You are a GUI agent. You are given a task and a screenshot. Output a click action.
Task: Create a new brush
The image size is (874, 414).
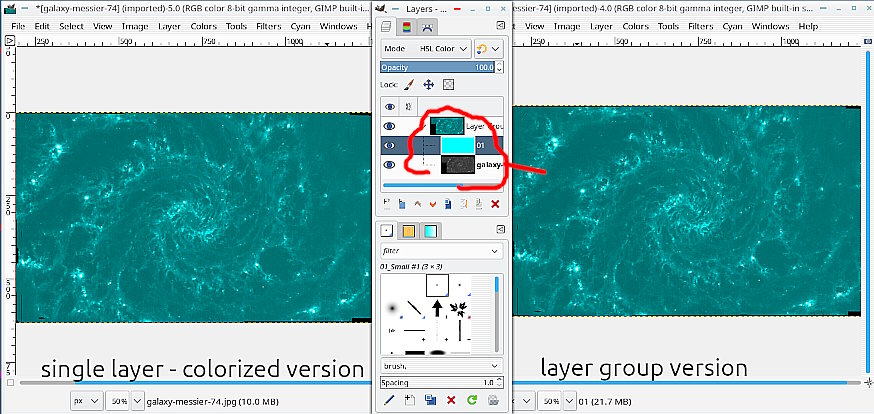pos(409,400)
